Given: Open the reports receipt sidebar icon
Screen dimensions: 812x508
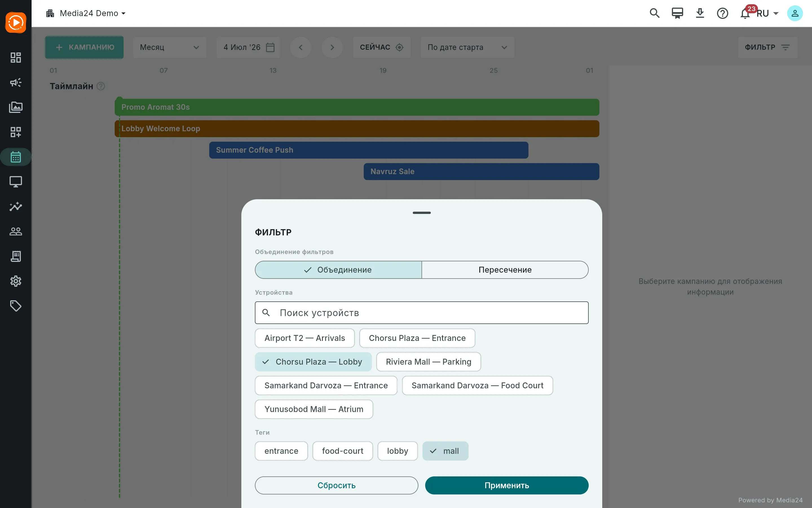Looking at the screenshot, I should coord(16,256).
